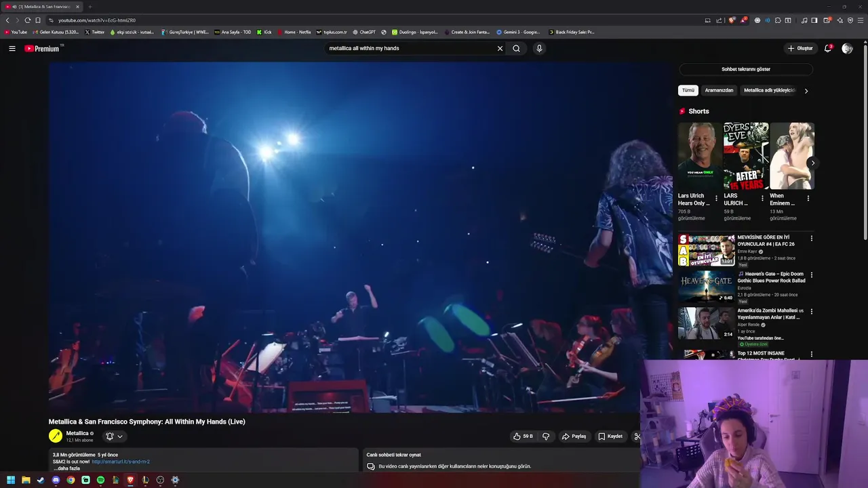The height and width of the screenshot is (488, 868).
Task: Clear the search text with the X
Action: click(500, 48)
